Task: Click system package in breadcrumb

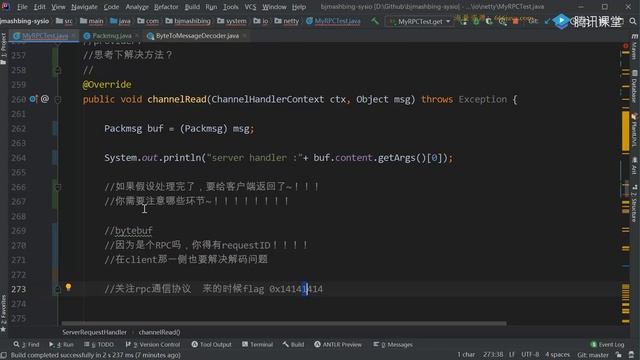Action: [x=232, y=21]
